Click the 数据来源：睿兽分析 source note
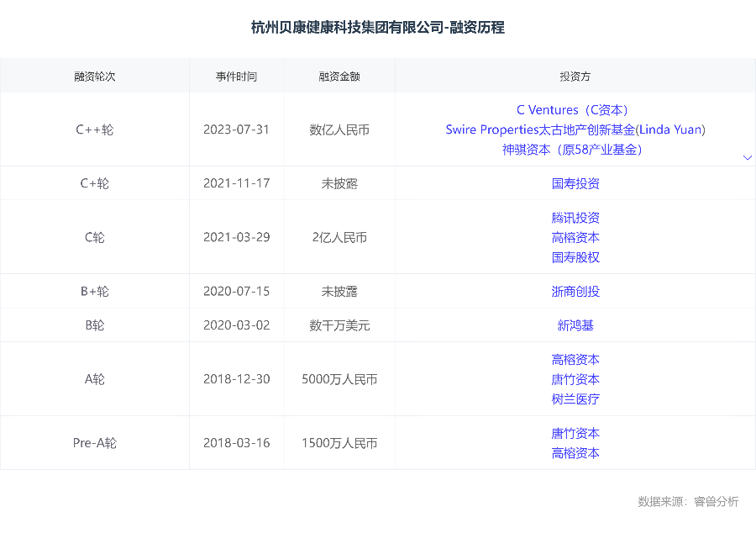The width and height of the screenshot is (756, 533). pos(688,502)
